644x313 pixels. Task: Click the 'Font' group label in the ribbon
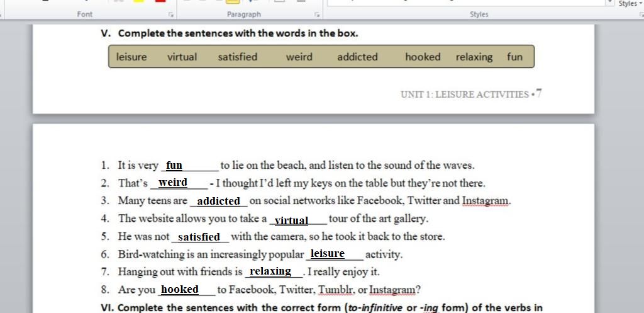[85, 14]
